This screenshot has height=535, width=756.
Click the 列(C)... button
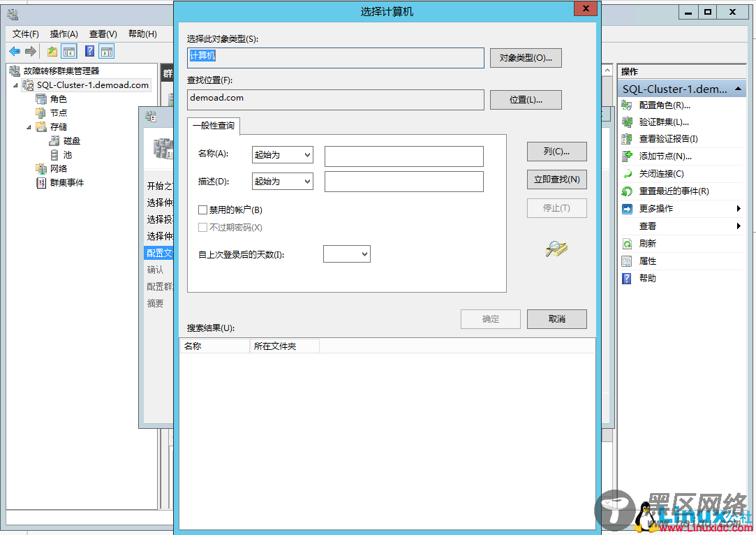click(556, 152)
